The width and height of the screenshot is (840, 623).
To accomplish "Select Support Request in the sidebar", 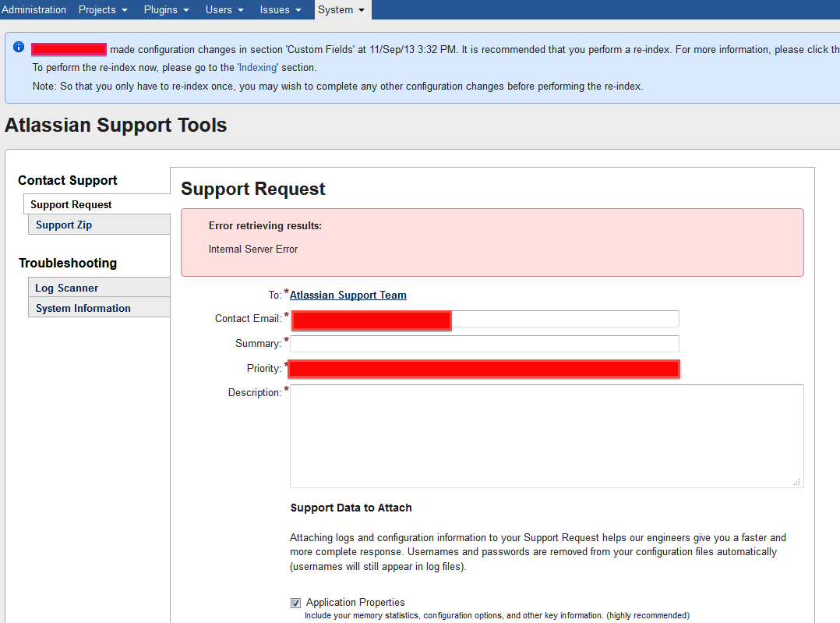I will pos(97,204).
